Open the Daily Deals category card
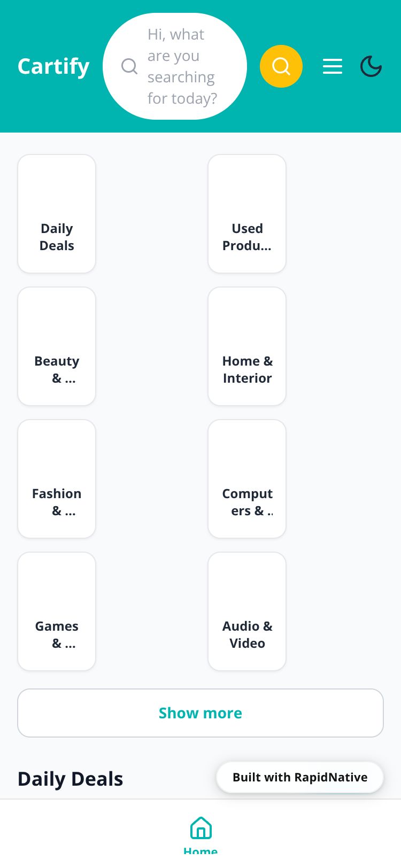This screenshot has width=401, height=868. click(57, 214)
